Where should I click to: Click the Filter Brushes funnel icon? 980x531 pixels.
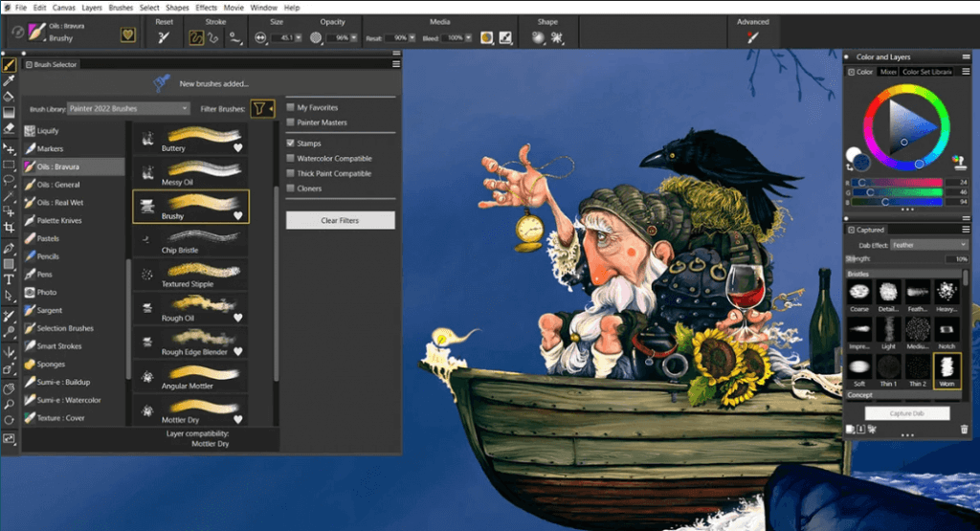click(x=262, y=108)
